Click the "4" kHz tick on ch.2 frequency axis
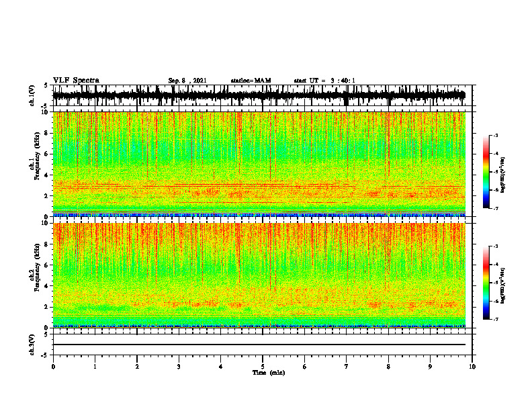Screen dimensions: 532x411 pyautogui.click(x=47, y=286)
